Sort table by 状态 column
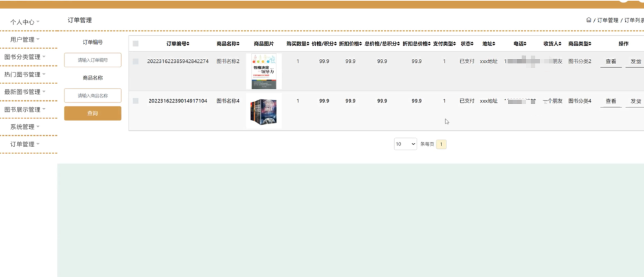The width and height of the screenshot is (644, 277). click(x=467, y=43)
